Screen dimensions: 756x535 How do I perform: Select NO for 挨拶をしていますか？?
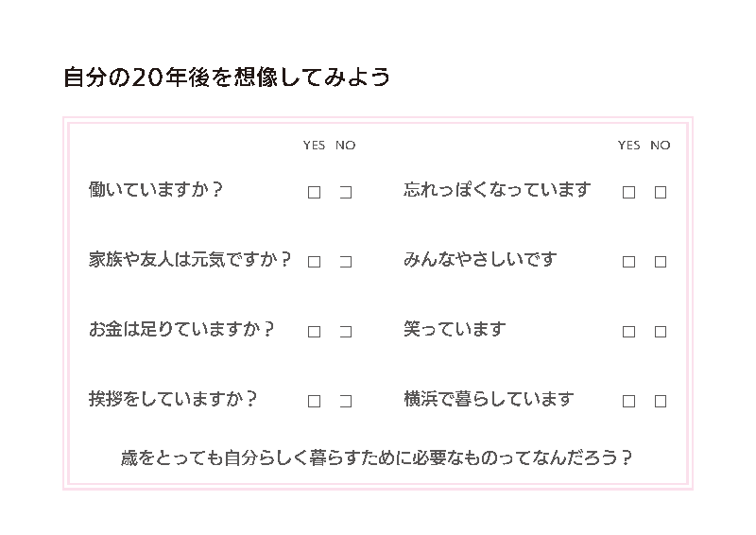pyautogui.click(x=346, y=401)
